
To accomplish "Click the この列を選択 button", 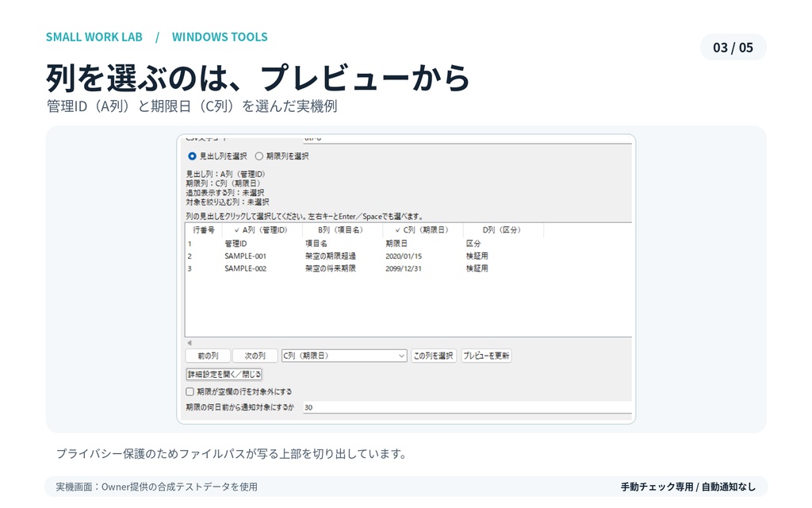I will 434,356.
